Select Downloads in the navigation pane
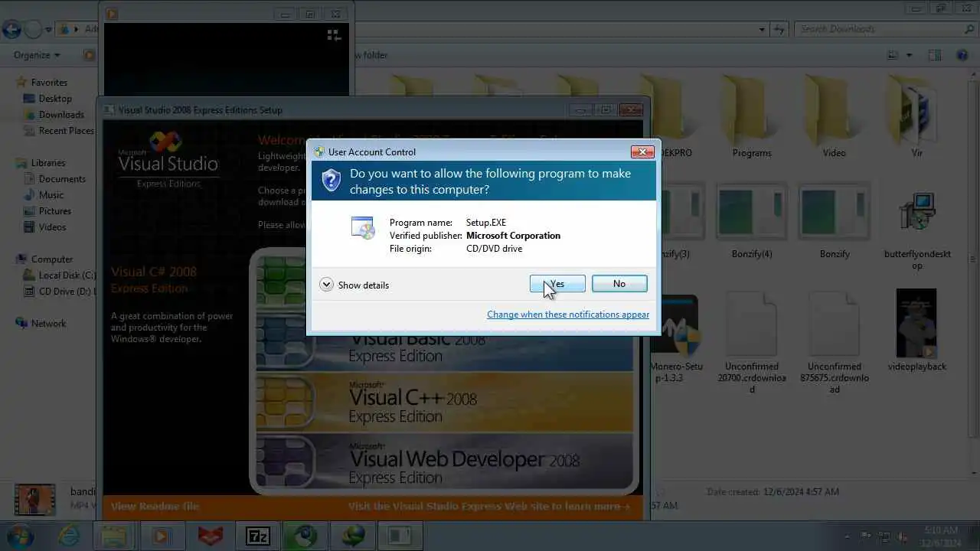The width and height of the screenshot is (980, 551). [x=61, y=114]
